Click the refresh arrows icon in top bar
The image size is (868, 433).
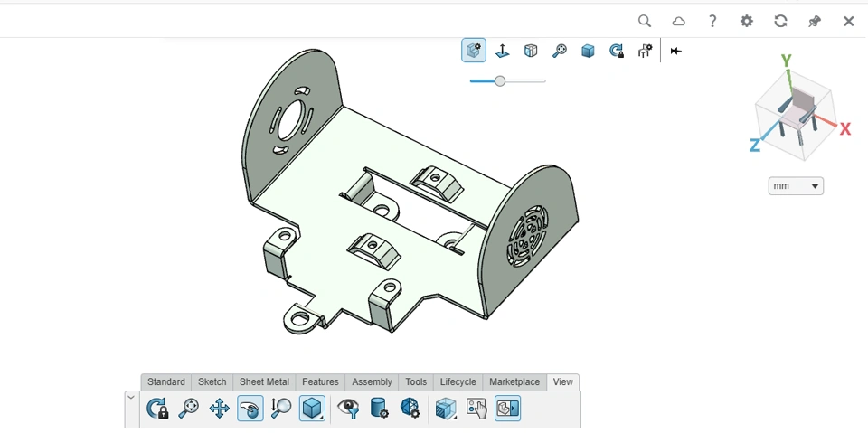781,21
